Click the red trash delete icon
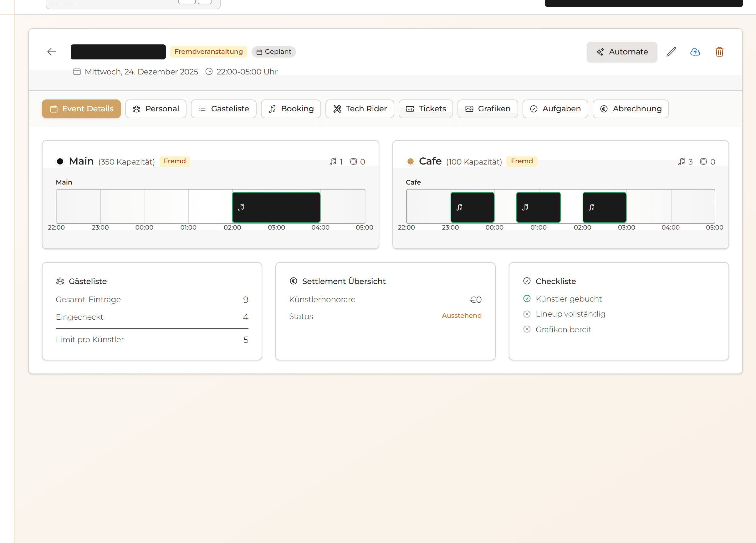 pos(719,52)
